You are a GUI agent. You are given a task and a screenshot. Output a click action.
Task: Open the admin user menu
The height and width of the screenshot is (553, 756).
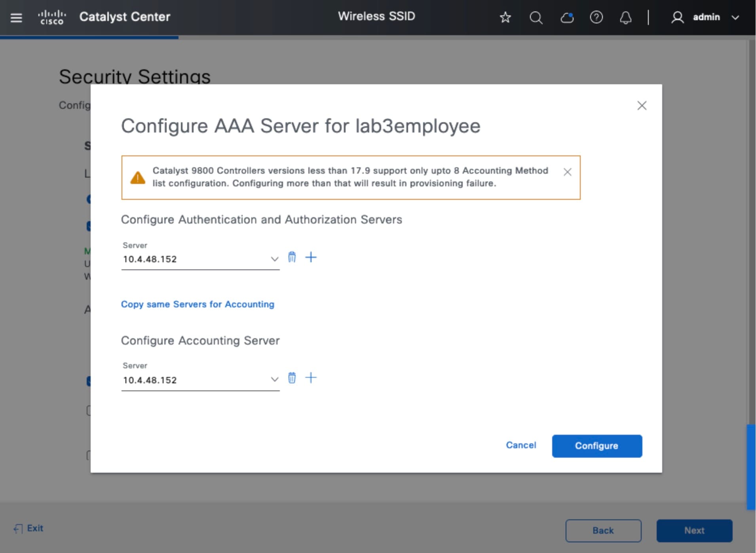706,17
